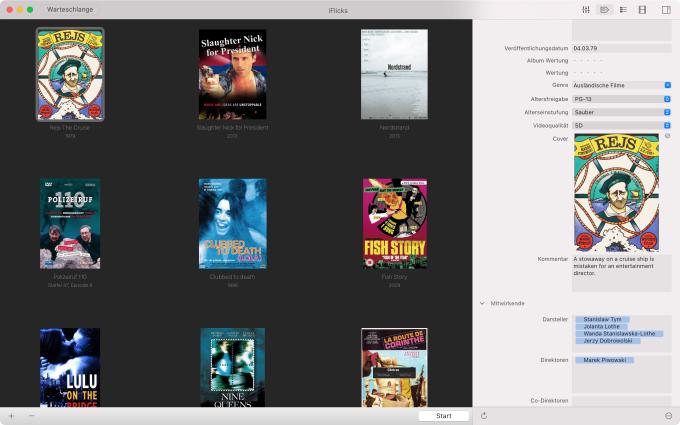
Task: Select the Polizeiruf 110 poster
Action: 70,223
